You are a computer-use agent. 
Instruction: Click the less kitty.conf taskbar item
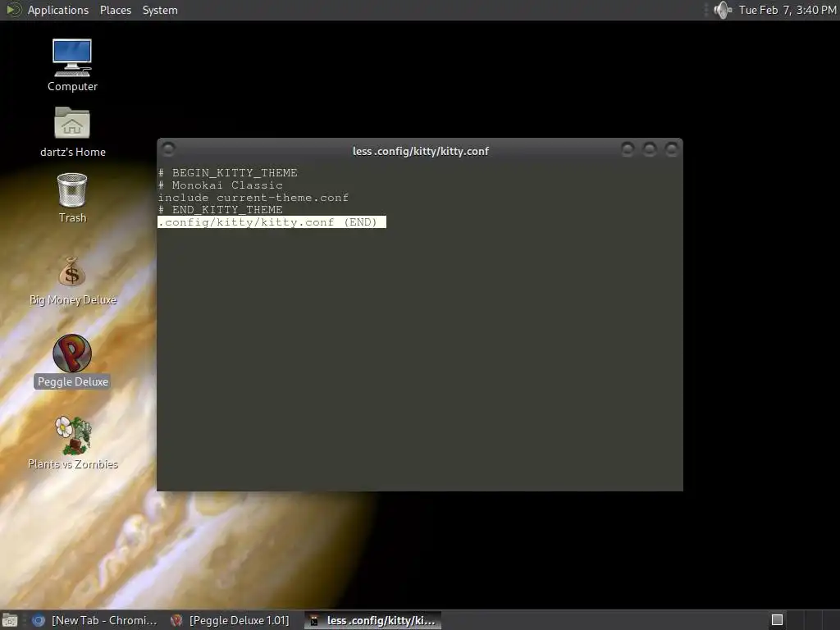pyautogui.click(x=373, y=620)
